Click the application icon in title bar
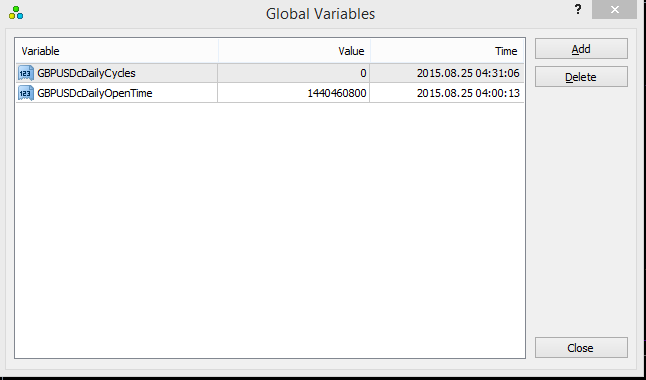Image resolution: width=646 pixels, height=380 pixels. pyautogui.click(x=16, y=13)
